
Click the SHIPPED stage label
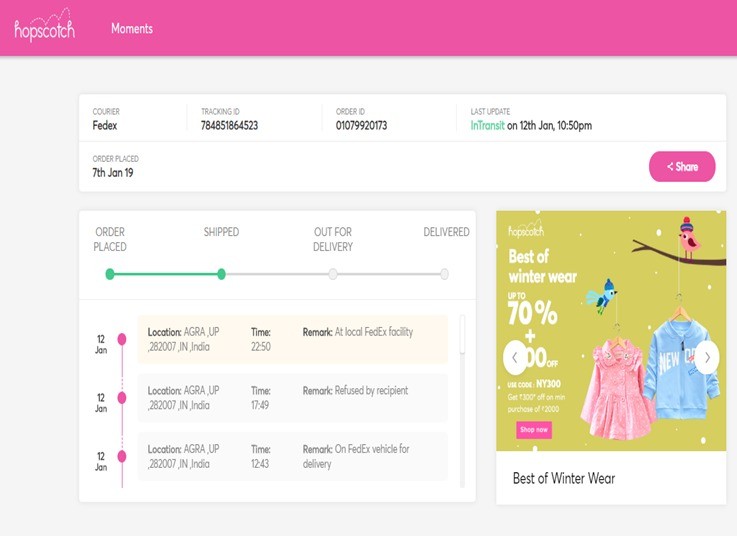tap(221, 232)
